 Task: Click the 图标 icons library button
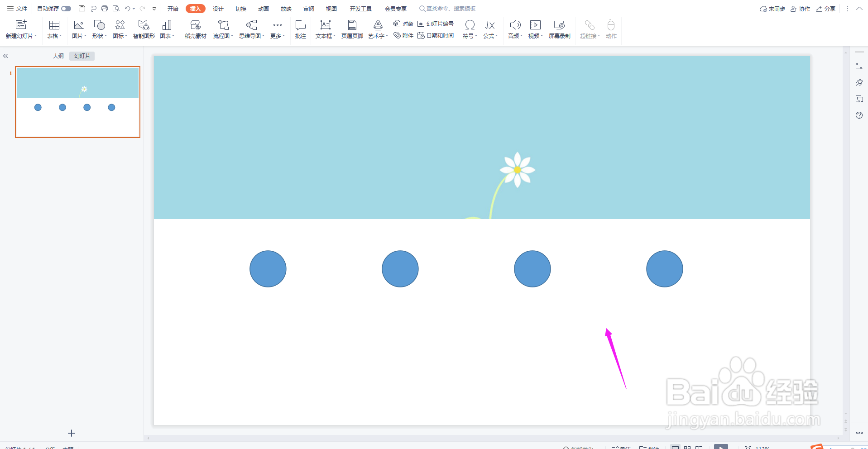coord(120,29)
